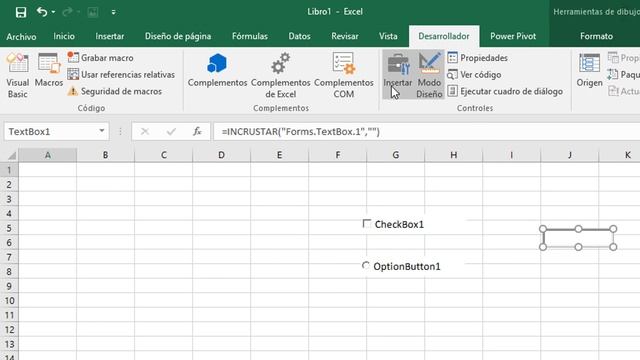Launch the Visual Basic editor
Image resolution: width=640 pixels, height=360 pixels.
click(x=18, y=75)
